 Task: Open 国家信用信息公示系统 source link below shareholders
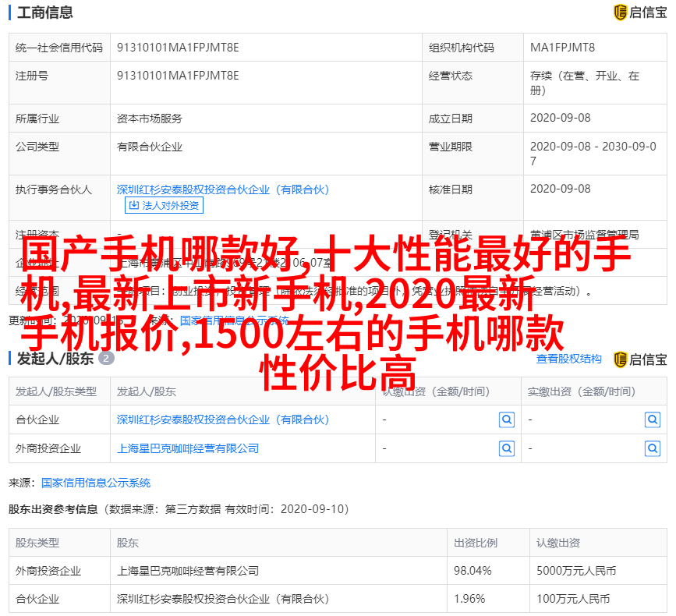(96, 483)
